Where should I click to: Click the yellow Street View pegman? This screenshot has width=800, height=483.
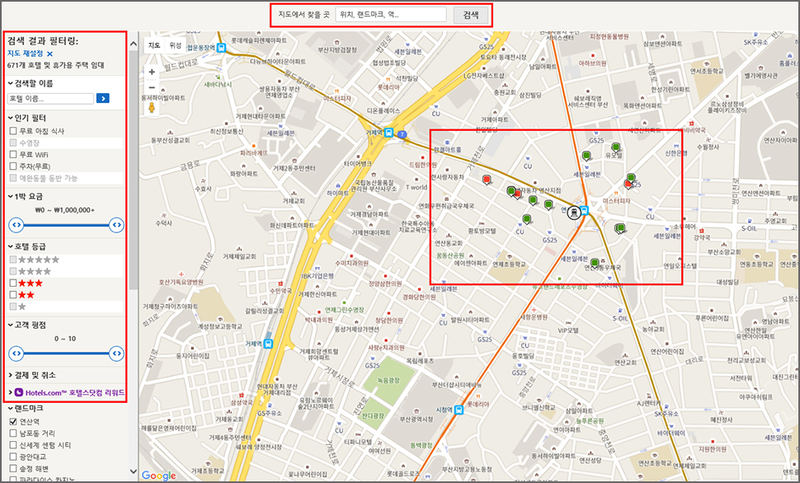(x=152, y=105)
